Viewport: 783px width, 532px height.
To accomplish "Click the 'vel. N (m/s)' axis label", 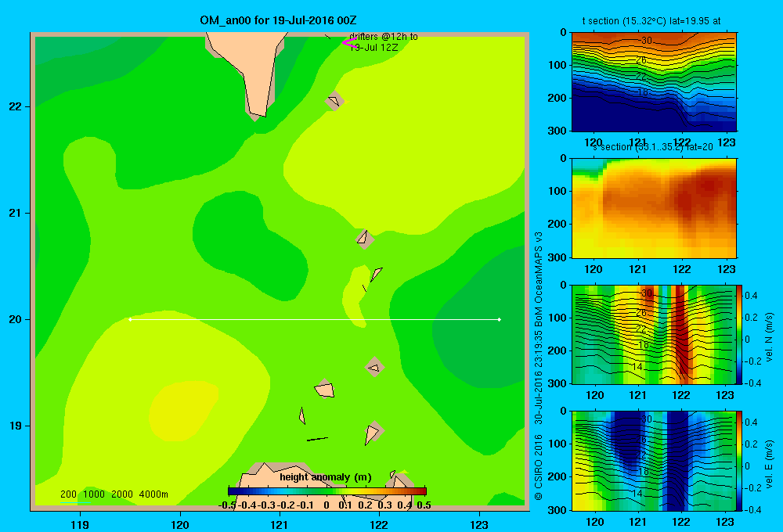I will click(769, 337).
